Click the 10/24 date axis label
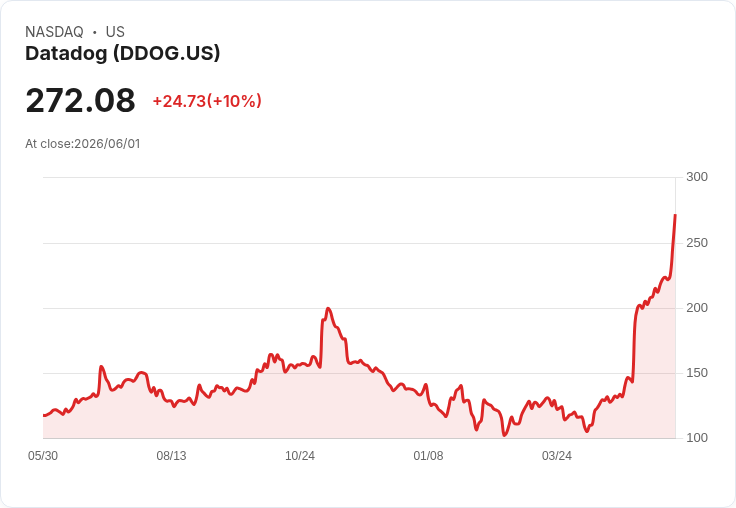Screen dimensions: 736x508 click(x=300, y=456)
